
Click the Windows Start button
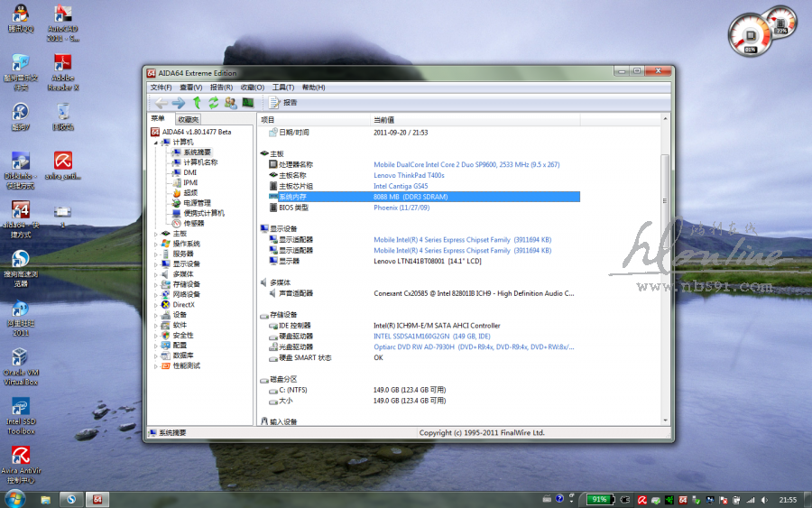(x=15, y=499)
